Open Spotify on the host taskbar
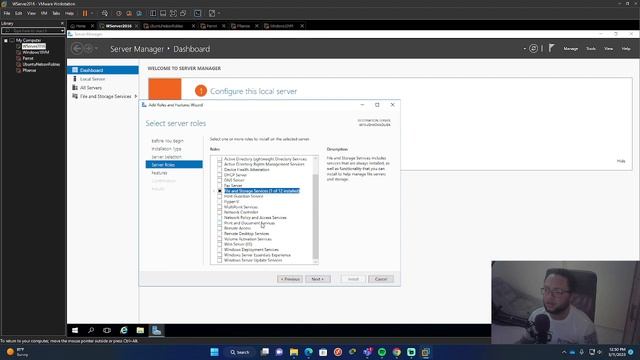 coord(382,352)
